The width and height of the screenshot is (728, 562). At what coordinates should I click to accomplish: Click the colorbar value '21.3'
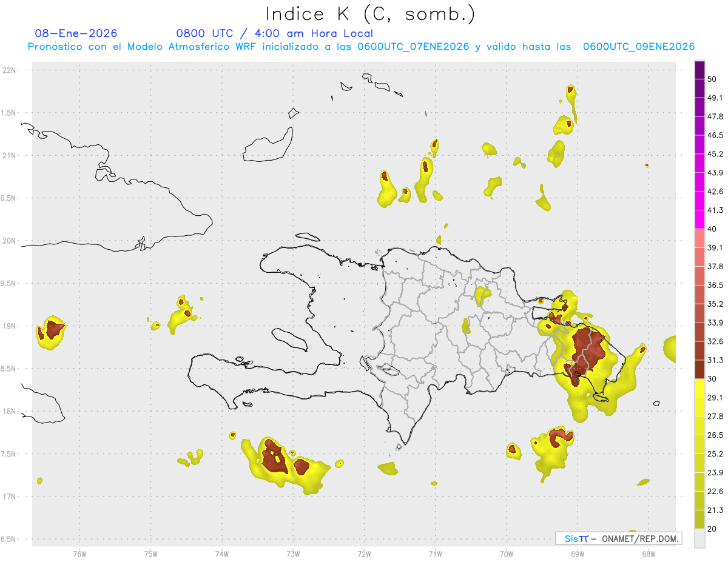pyautogui.click(x=715, y=510)
